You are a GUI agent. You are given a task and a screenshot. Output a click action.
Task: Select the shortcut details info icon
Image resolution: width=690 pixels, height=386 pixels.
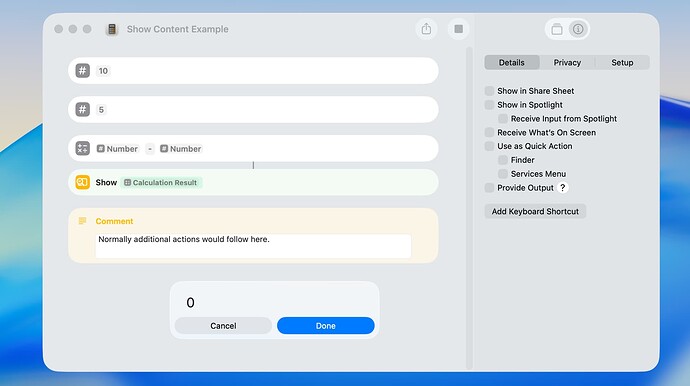tap(578, 29)
